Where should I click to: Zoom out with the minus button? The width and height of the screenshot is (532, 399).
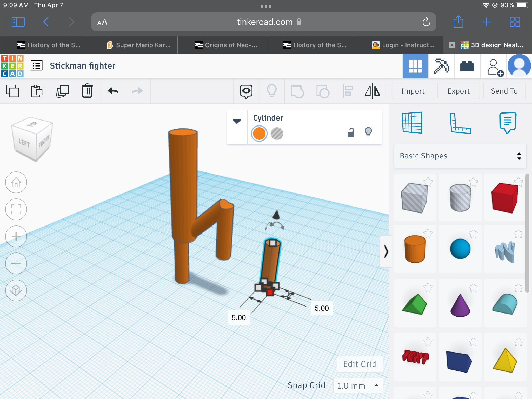(16, 263)
